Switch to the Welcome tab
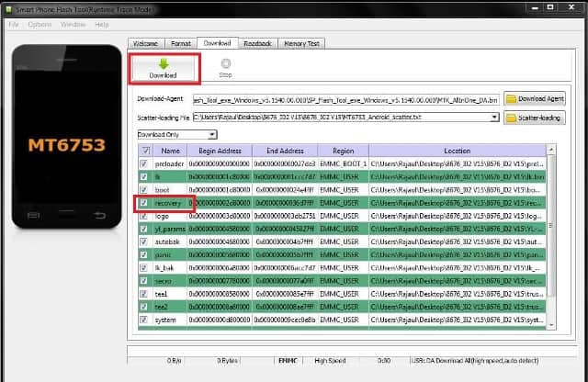 [x=145, y=43]
